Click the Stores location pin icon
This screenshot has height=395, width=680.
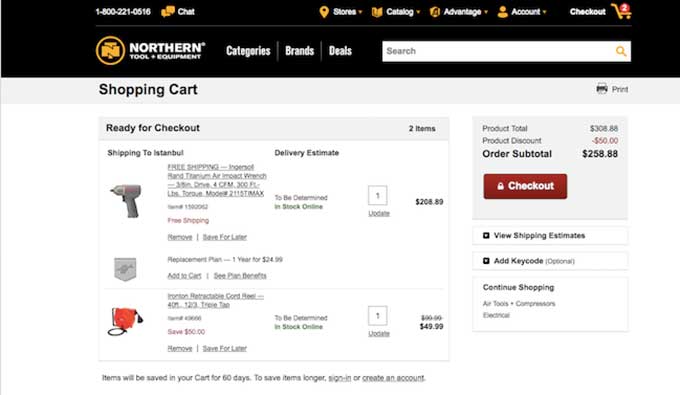coord(324,12)
